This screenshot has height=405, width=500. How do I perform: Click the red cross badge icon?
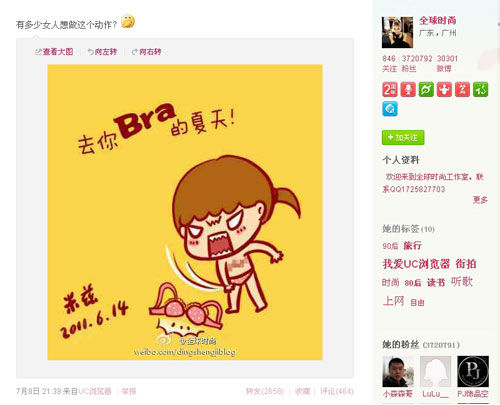[x=444, y=89]
